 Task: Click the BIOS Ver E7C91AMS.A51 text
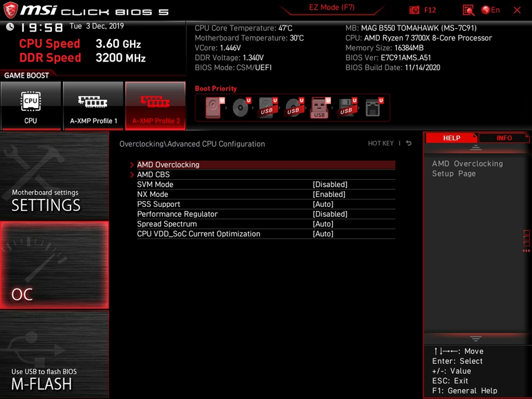(388, 57)
